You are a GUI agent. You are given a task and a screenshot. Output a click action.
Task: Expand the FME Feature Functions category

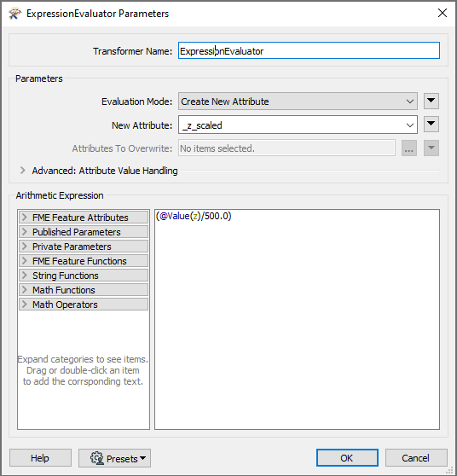point(84,261)
